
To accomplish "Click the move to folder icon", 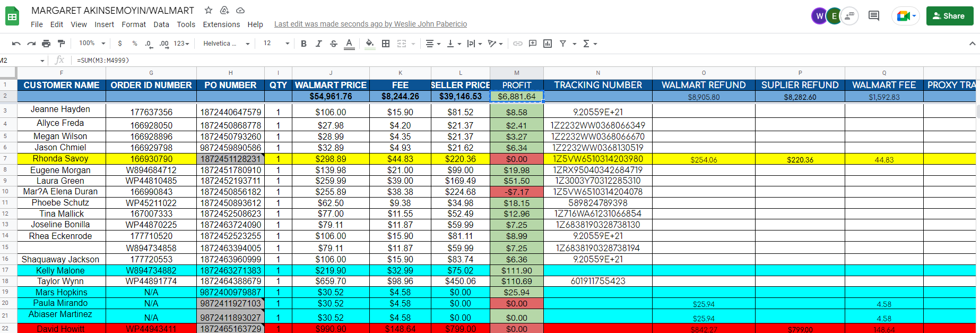I will click(224, 10).
